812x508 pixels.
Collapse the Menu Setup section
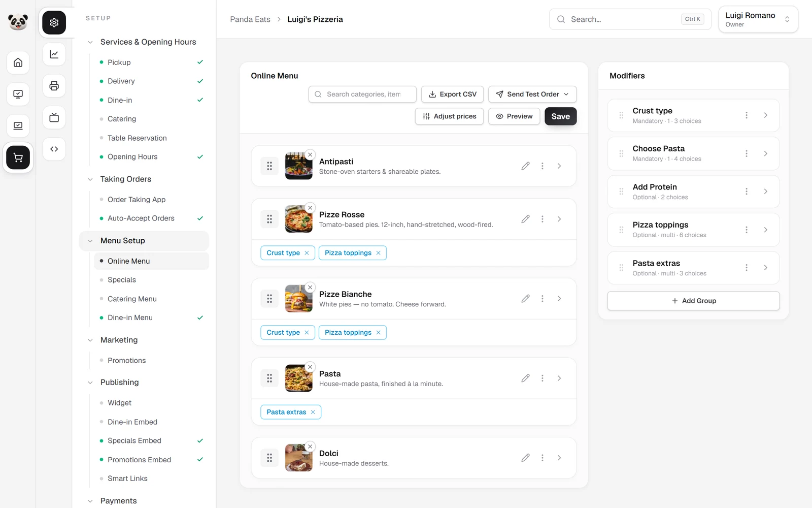pyautogui.click(x=90, y=241)
